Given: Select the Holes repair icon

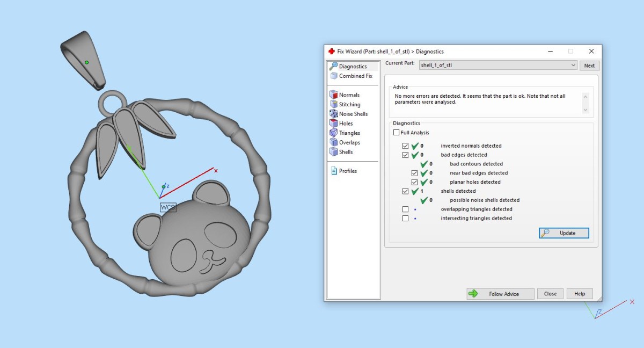Looking at the screenshot, I should pyautogui.click(x=333, y=123).
